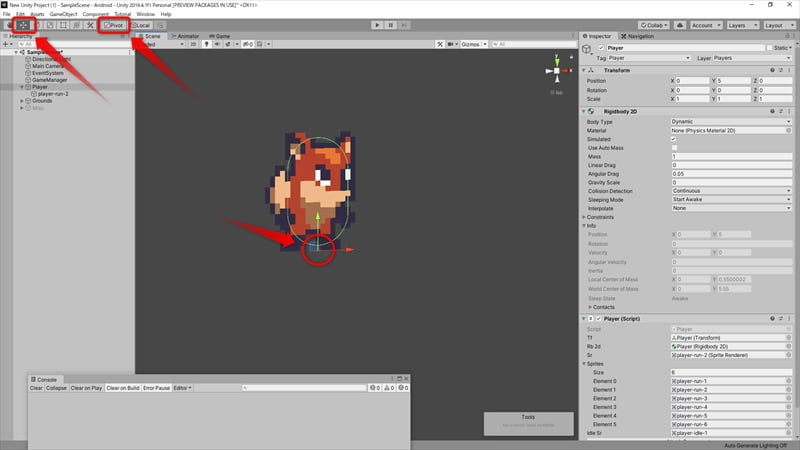Select player-run-2 child object in Hierarchy
800x450 pixels.
(x=53, y=94)
